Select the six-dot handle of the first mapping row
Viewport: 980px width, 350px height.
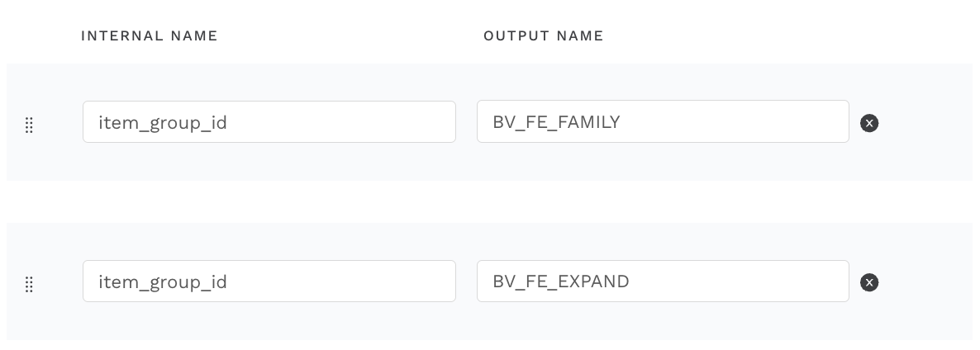[29, 125]
